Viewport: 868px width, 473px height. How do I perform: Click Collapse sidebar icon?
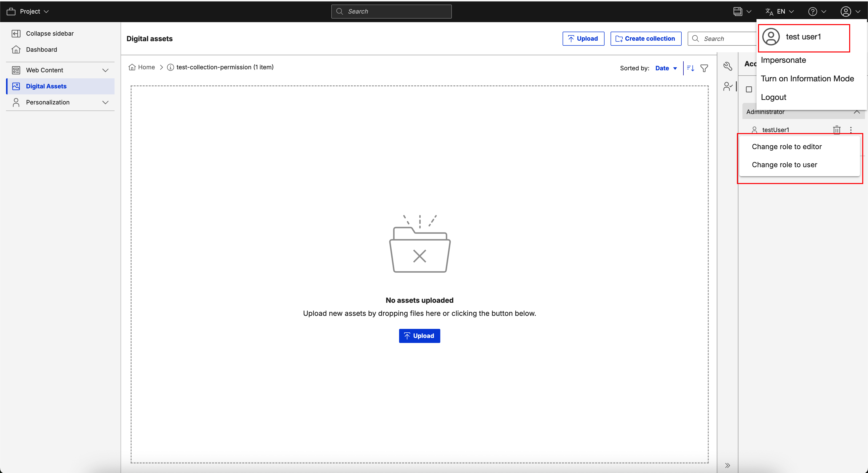[x=16, y=33]
